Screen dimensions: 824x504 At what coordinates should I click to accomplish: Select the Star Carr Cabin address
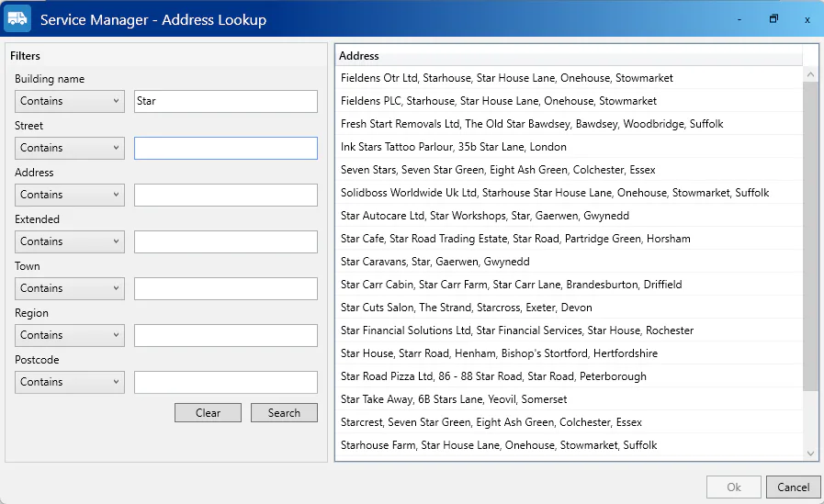tap(570, 285)
